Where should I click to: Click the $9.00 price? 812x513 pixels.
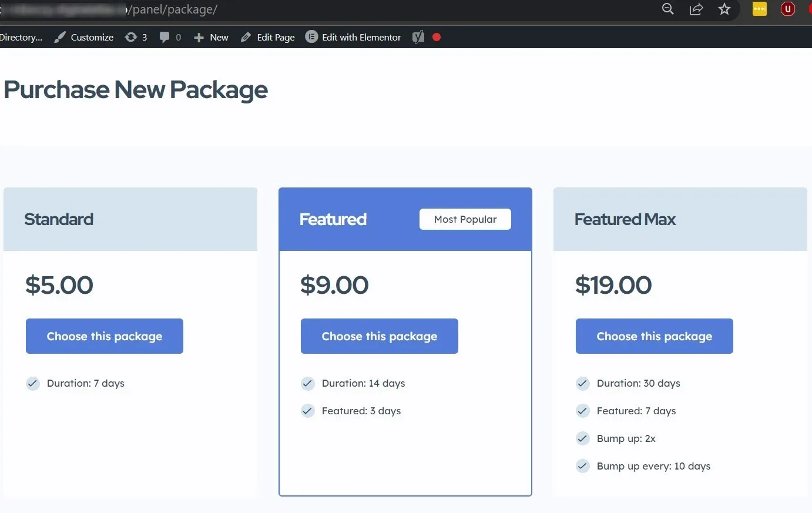tap(334, 285)
